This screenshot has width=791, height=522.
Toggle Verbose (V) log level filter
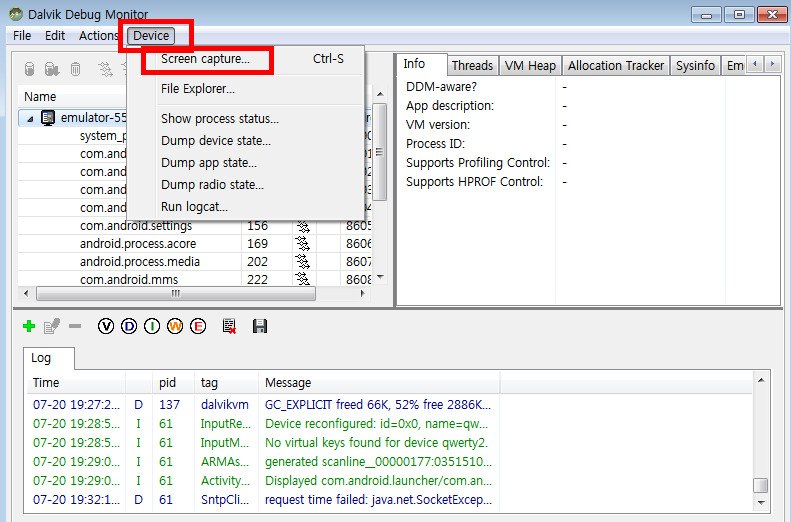[106, 326]
